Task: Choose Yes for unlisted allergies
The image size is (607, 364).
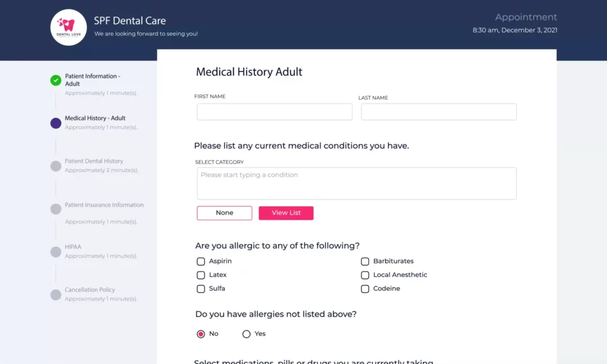Action: coord(247,334)
